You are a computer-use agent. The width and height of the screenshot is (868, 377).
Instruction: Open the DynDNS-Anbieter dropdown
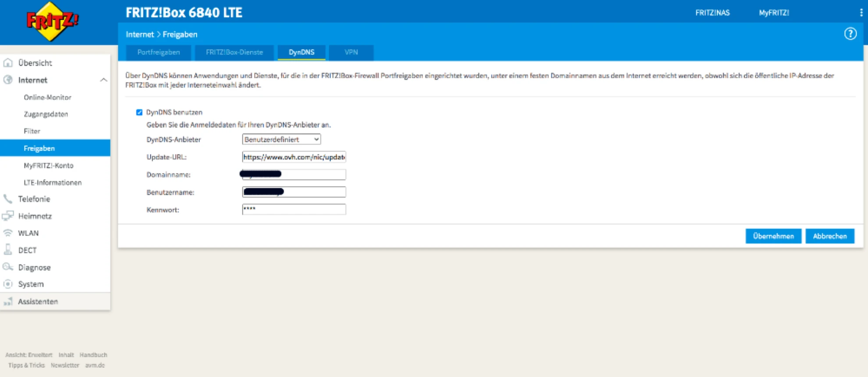pos(281,139)
